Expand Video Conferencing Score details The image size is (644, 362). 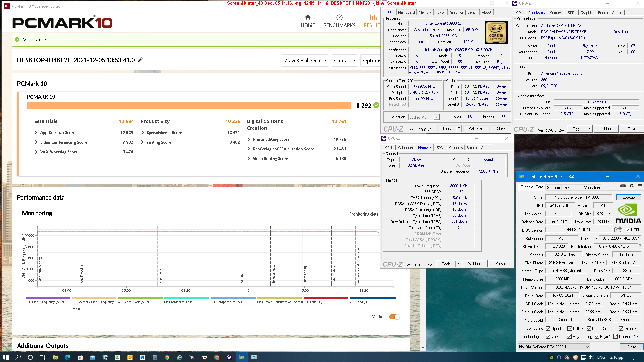click(36, 142)
